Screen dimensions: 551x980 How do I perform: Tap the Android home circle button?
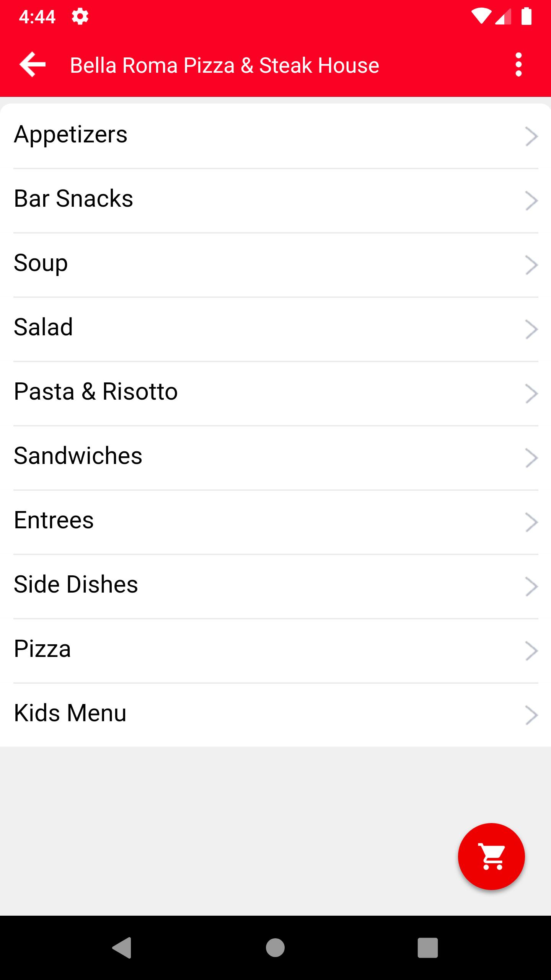[x=275, y=947]
